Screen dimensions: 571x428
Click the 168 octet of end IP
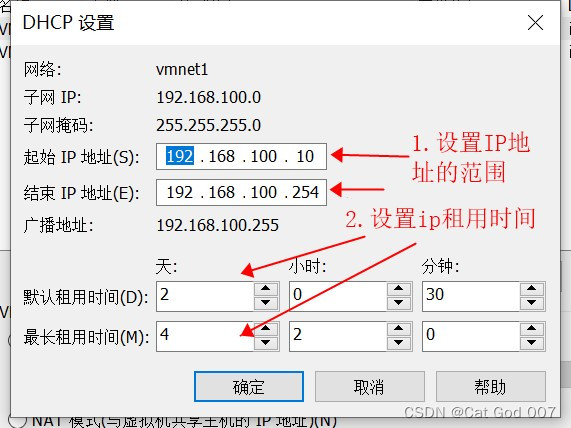[x=221, y=192]
